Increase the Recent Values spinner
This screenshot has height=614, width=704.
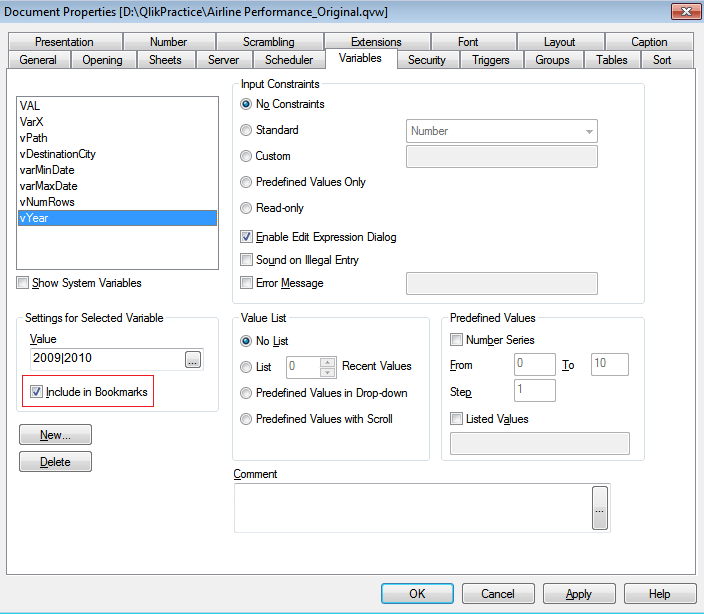click(x=326, y=361)
